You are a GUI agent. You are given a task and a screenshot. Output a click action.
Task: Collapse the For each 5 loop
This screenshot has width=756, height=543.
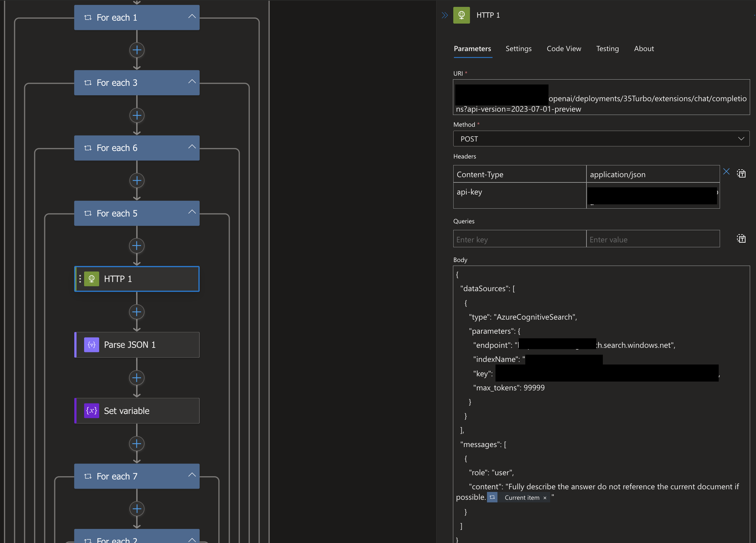pos(192,212)
